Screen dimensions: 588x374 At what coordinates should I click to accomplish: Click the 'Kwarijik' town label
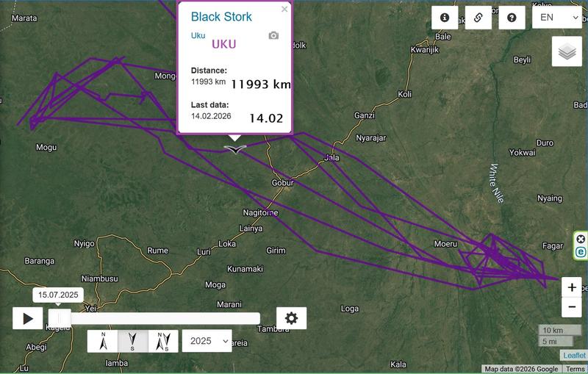click(x=425, y=50)
